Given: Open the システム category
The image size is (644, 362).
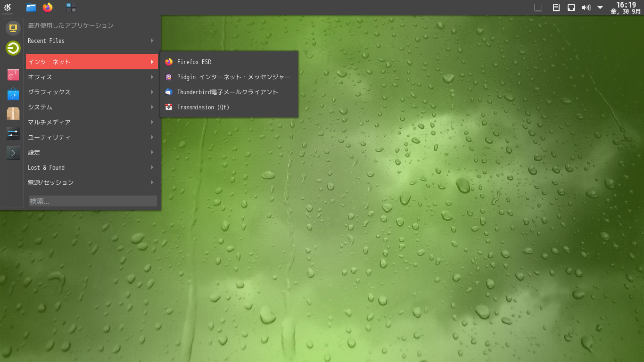Looking at the screenshot, I should (92, 107).
